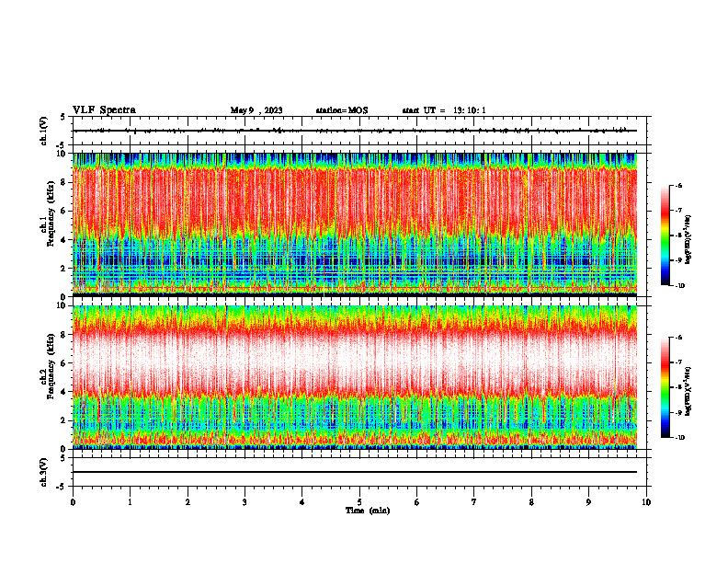
Task: Click the ch.2 color scale bar
Action: (x=665, y=387)
